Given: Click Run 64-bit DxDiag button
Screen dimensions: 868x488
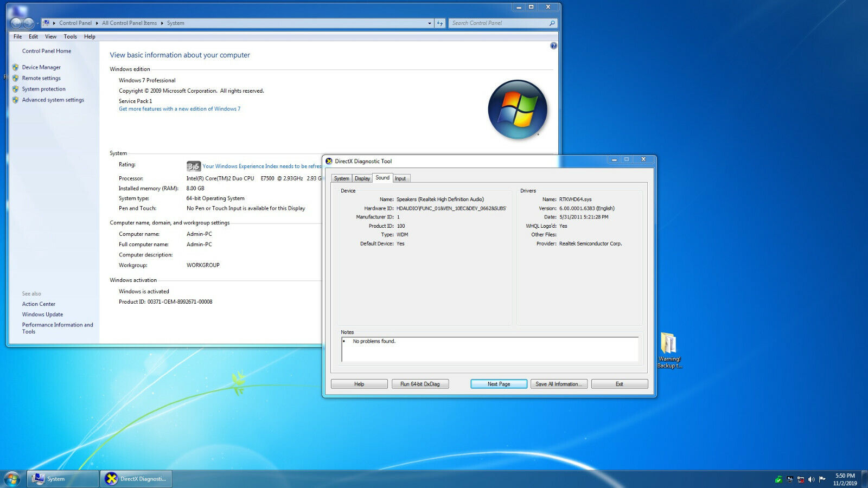Looking at the screenshot, I should (420, 384).
